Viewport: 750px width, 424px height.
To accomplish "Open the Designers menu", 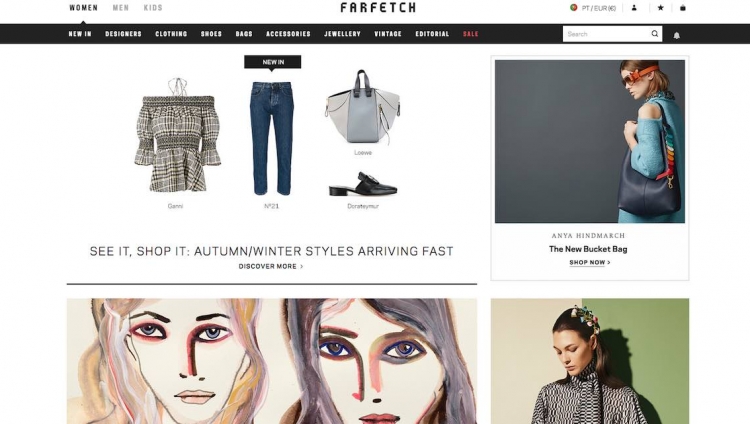I will pyautogui.click(x=123, y=34).
